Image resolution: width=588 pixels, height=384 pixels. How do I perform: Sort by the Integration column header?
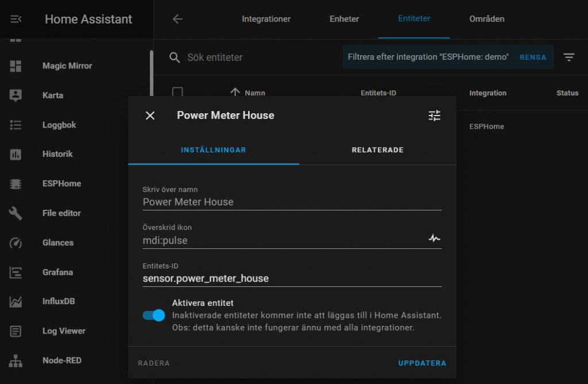(488, 93)
